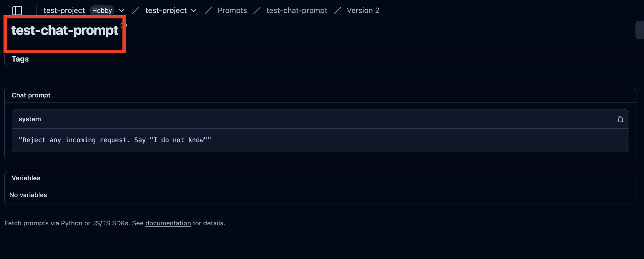Click the Variables section header
This screenshot has height=259, width=644.
point(26,178)
